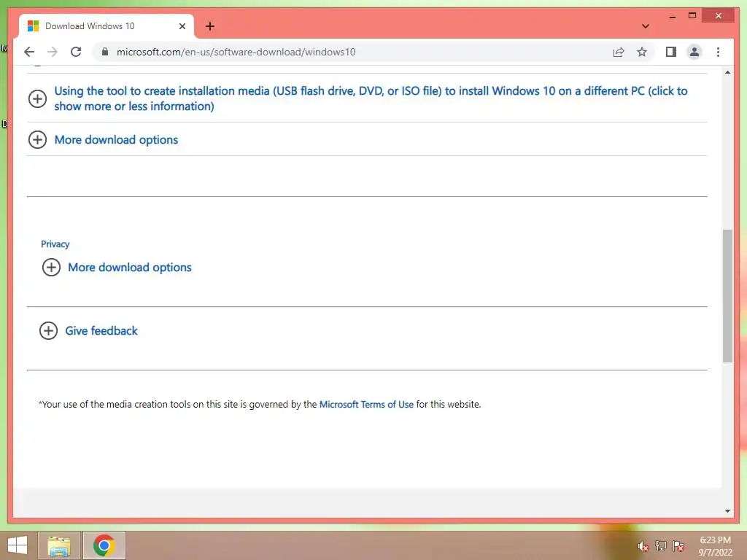Open the network tray icon

point(660,545)
